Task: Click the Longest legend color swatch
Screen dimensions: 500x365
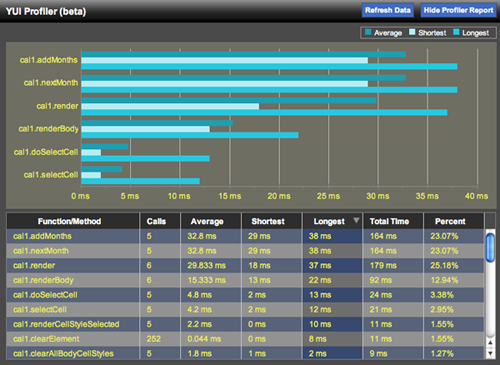Action: (x=456, y=32)
